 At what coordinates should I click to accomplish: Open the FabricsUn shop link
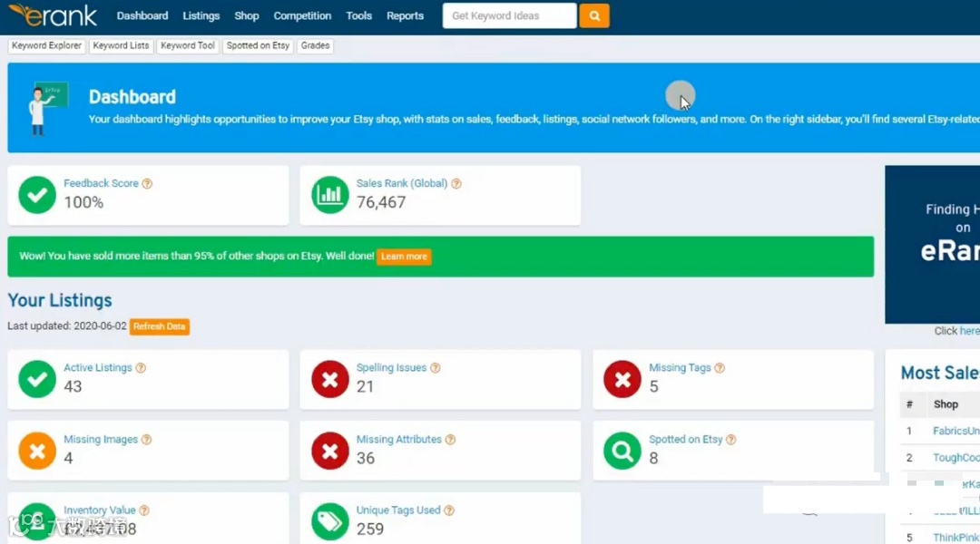pos(955,431)
